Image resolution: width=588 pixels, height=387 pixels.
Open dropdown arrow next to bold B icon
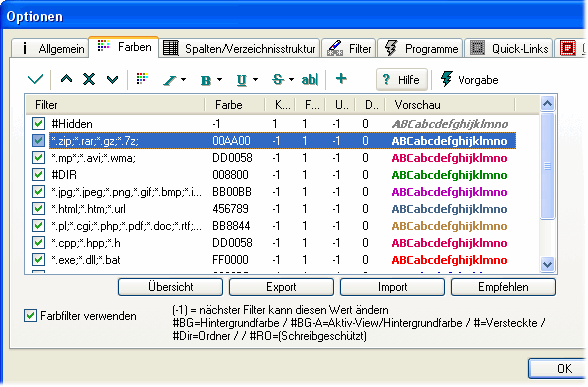[x=219, y=80]
